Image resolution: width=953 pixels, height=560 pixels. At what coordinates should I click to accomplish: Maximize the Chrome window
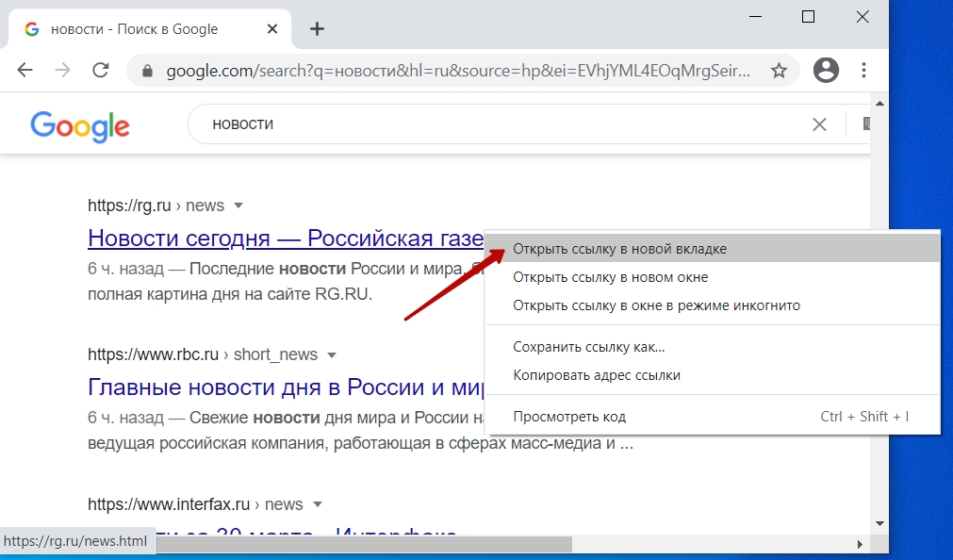[x=809, y=17]
